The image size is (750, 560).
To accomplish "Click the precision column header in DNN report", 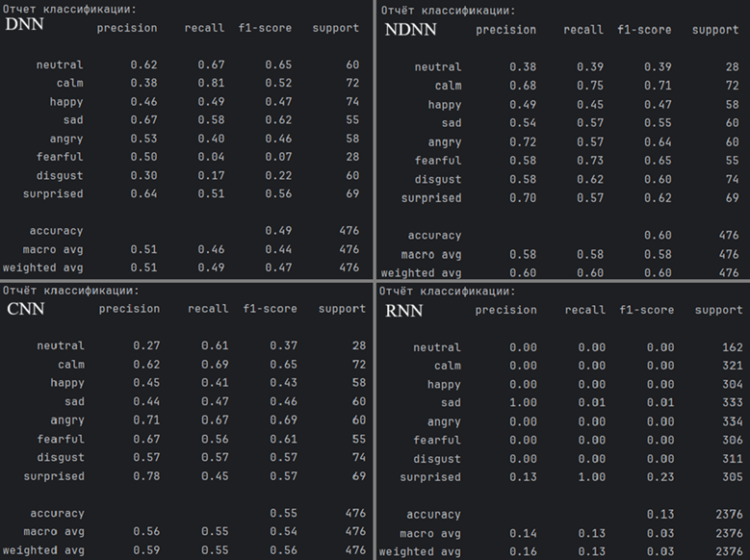I will (x=127, y=28).
